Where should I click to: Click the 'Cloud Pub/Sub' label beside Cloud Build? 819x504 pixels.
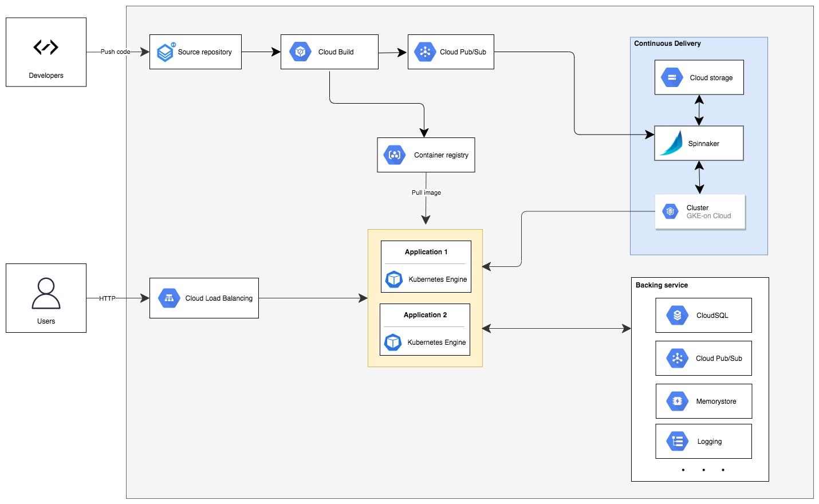(x=463, y=52)
